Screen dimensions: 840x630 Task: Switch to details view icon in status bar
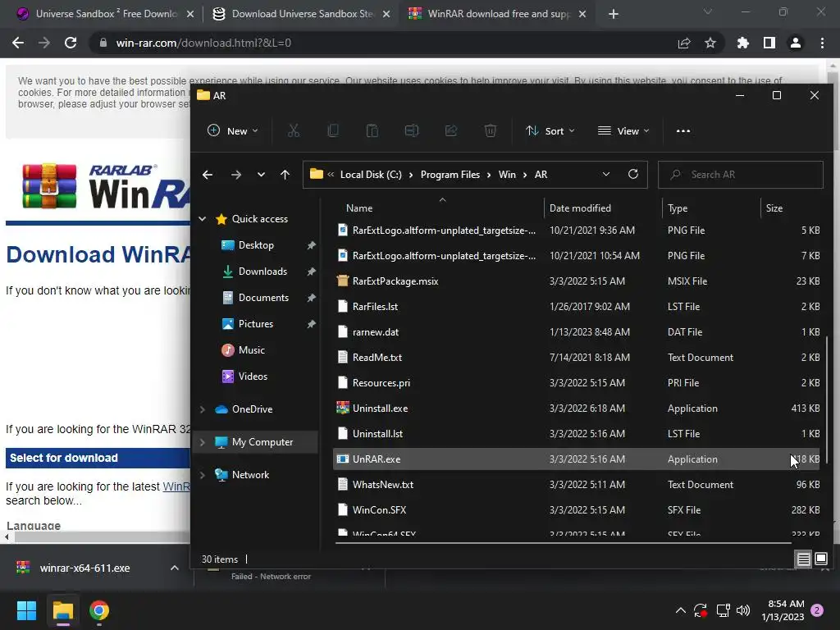(x=804, y=559)
